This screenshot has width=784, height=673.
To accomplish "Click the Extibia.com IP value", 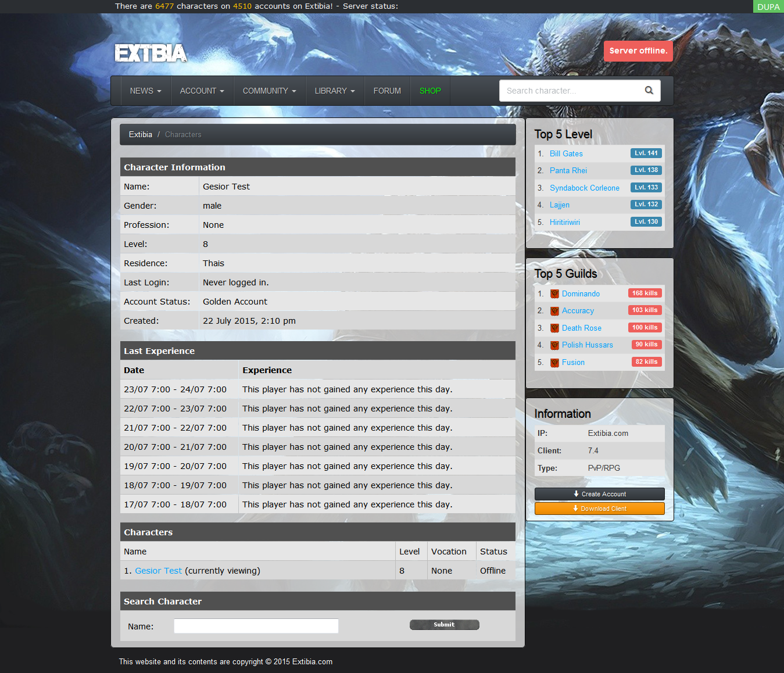I will tap(608, 434).
